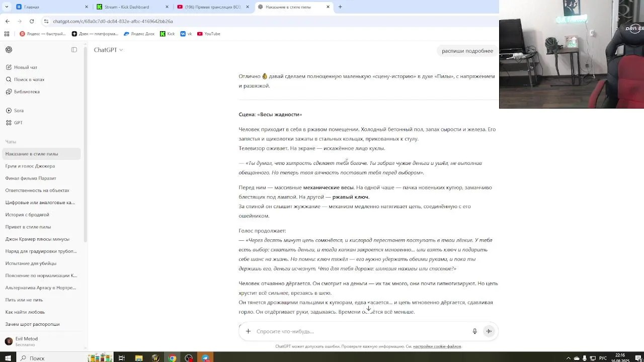This screenshot has width=644, height=362.
Task: Click the OneDrive cloud tray icon
Action: (x=577, y=358)
